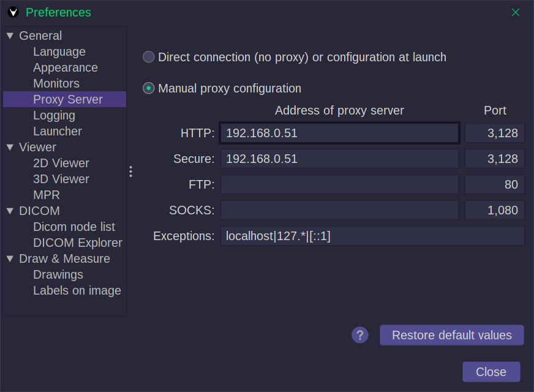Click the FTP port field showing 80
The width and height of the screenshot is (534, 392).
coord(494,184)
